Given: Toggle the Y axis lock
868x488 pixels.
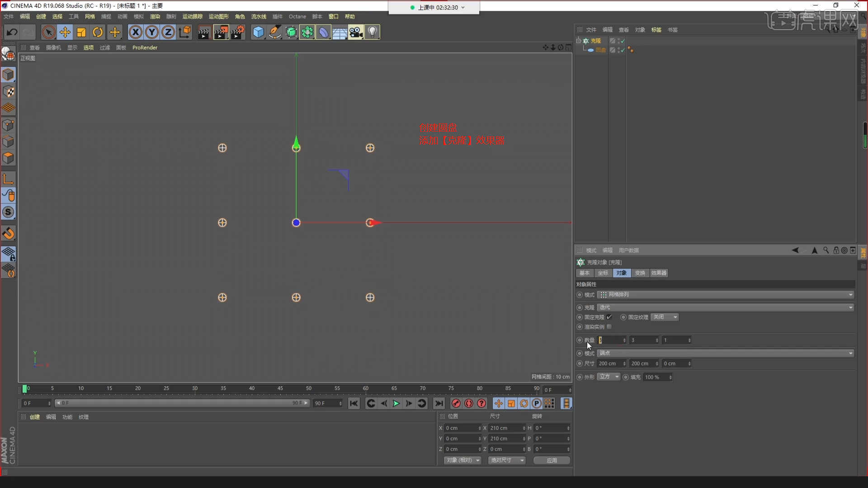Looking at the screenshot, I should point(152,32).
